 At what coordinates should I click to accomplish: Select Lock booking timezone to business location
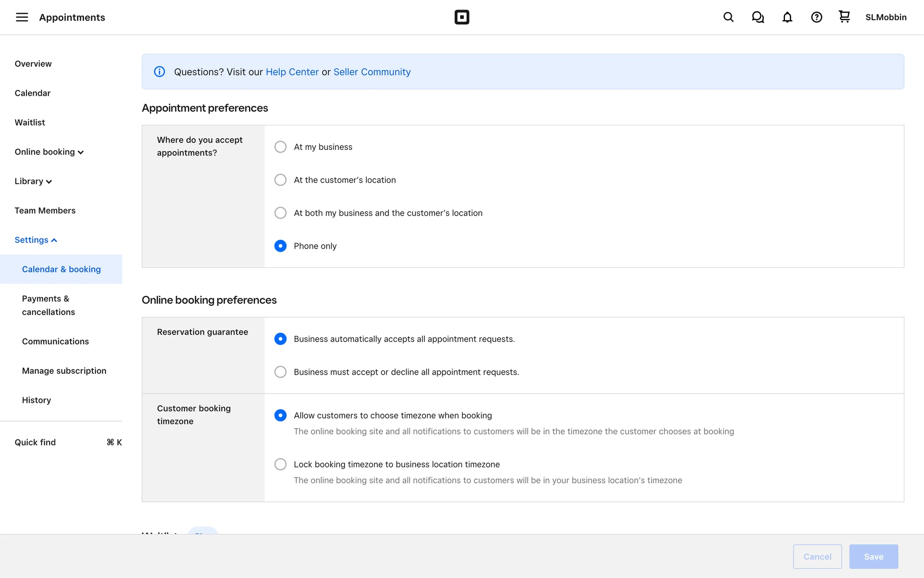[280, 464]
